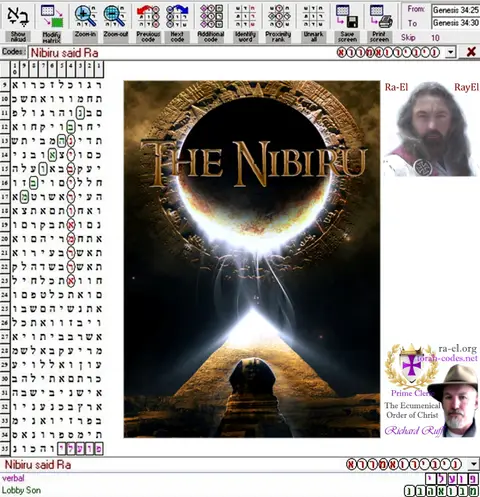Click matrix row number 35
This screenshot has width=480, height=497.
click(5, 449)
